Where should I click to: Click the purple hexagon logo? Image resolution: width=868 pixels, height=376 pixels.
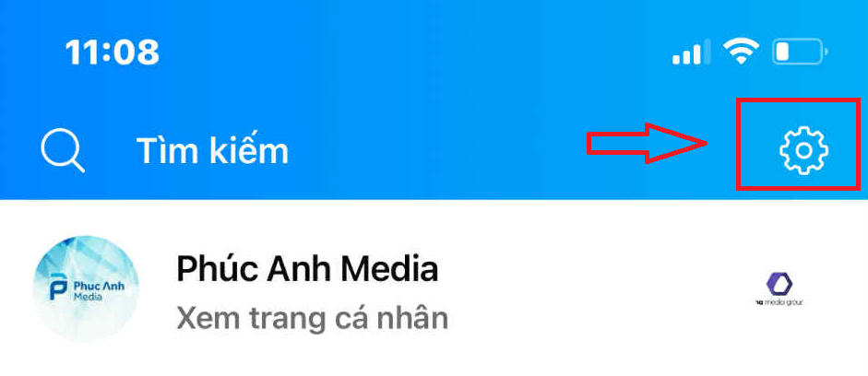click(779, 283)
